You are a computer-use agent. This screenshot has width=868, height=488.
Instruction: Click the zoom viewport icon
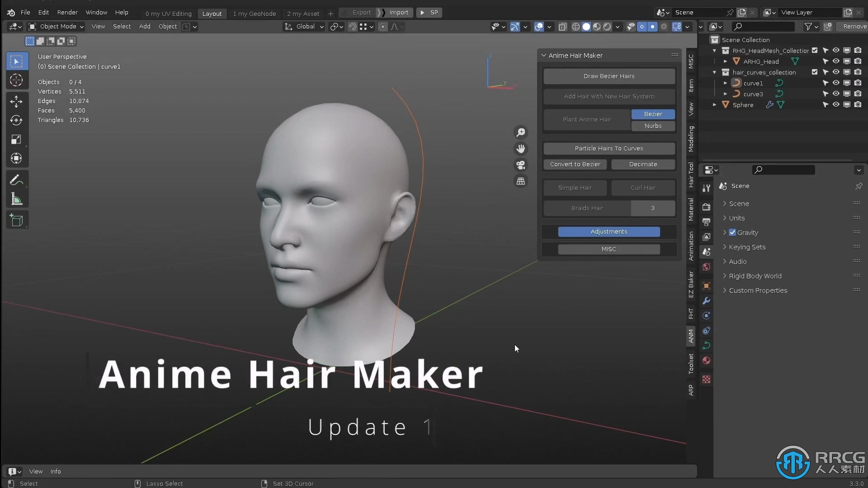[521, 132]
